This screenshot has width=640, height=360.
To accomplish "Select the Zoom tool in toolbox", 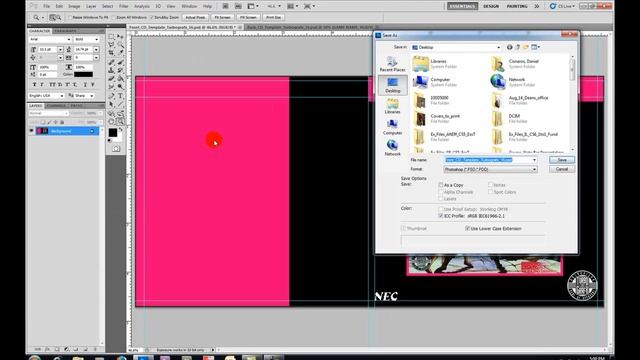I will click(121, 122).
